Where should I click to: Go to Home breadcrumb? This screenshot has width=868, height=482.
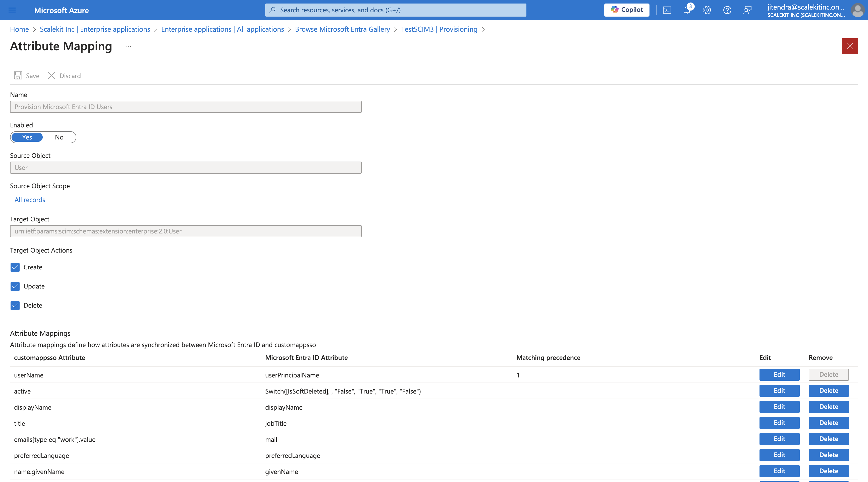[20, 29]
